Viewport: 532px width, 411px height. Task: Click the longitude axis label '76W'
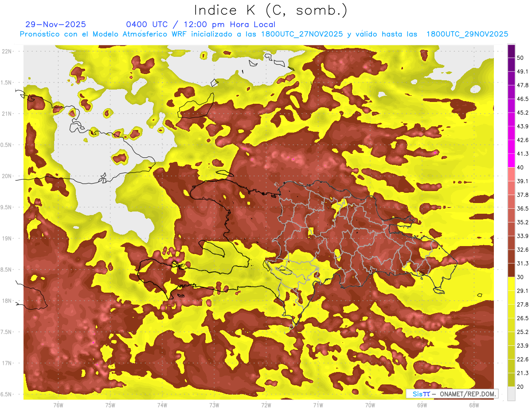(58, 405)
